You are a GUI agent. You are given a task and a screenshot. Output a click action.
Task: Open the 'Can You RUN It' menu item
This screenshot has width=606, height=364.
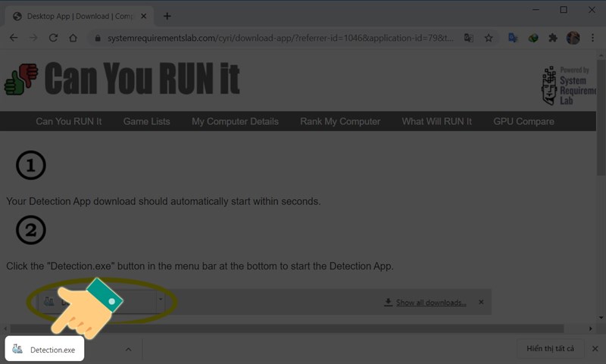68,121
